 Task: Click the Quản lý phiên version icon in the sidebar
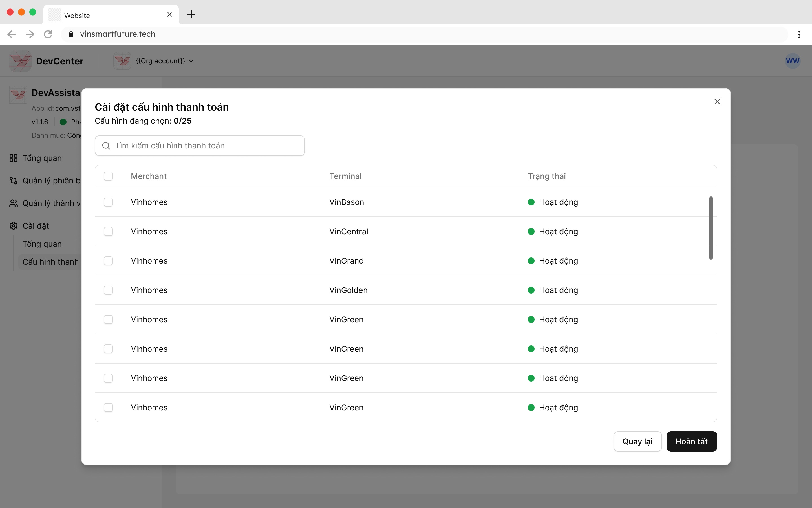pyautogui.click(x=14, y=181)
